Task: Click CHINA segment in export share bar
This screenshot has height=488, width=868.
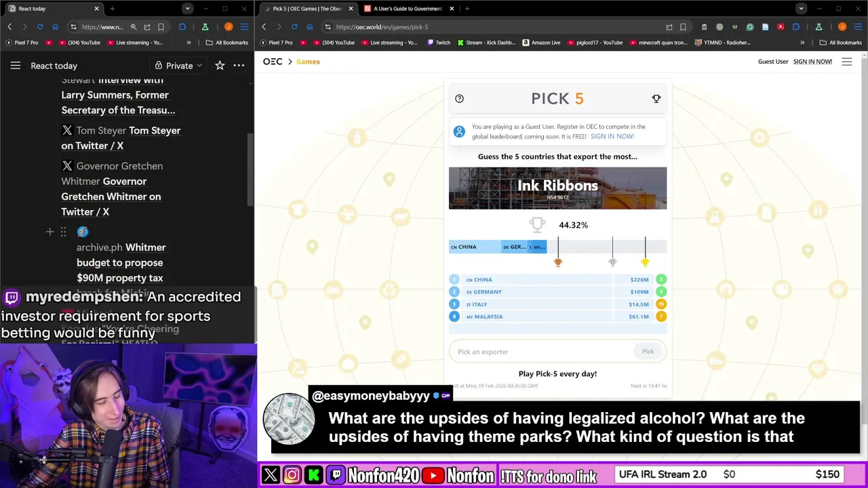Action: 474,247
